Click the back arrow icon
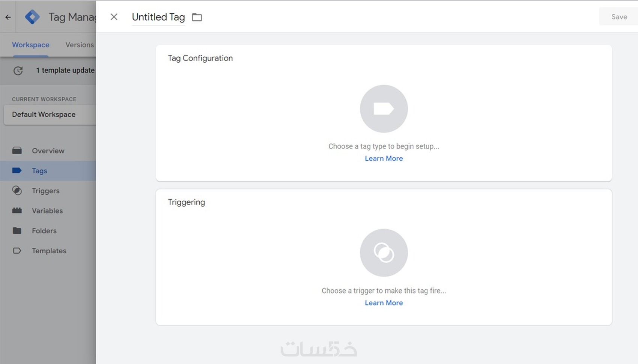This screenshot has height=364, width=638. point(8,17)
